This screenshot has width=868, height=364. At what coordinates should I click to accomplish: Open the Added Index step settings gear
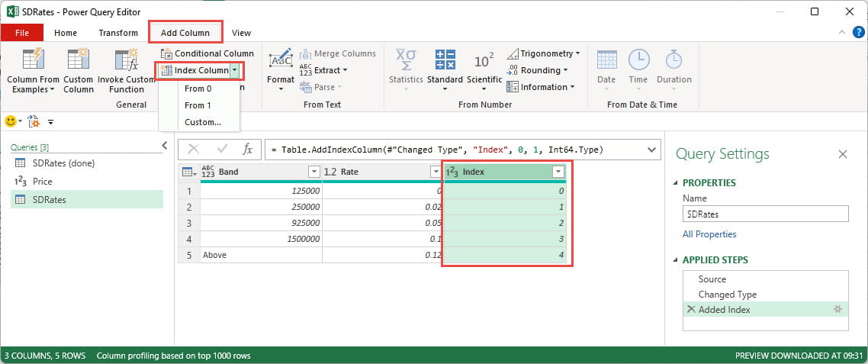(837, 309)
